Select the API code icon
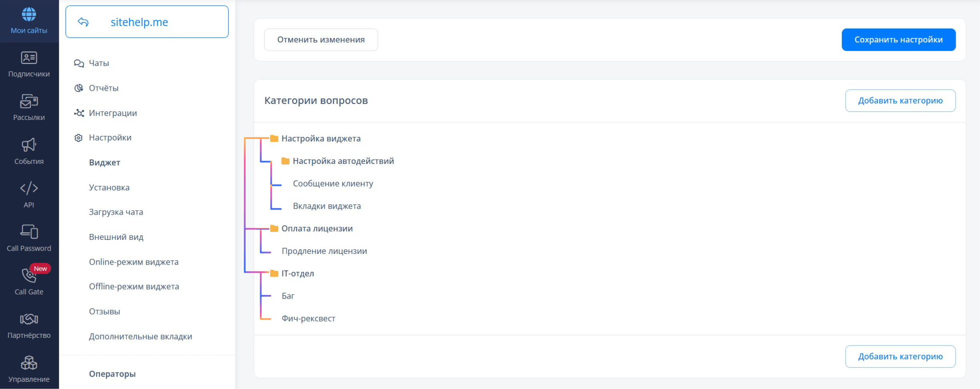Image resolution: width=980 pixels, height=389 pixels. coord(29,188)
